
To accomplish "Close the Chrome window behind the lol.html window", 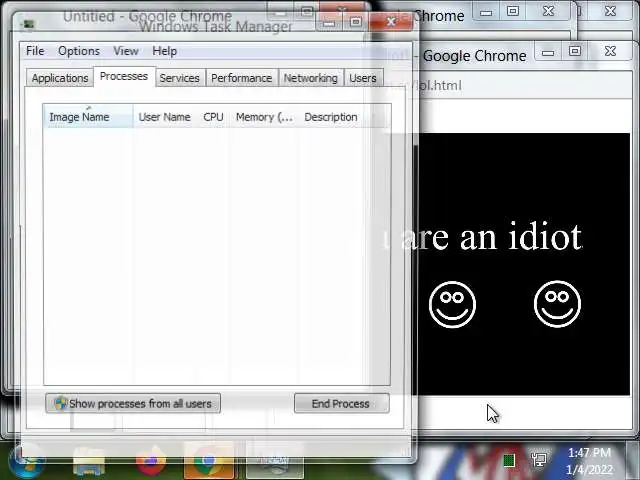I will coord(548,11).
